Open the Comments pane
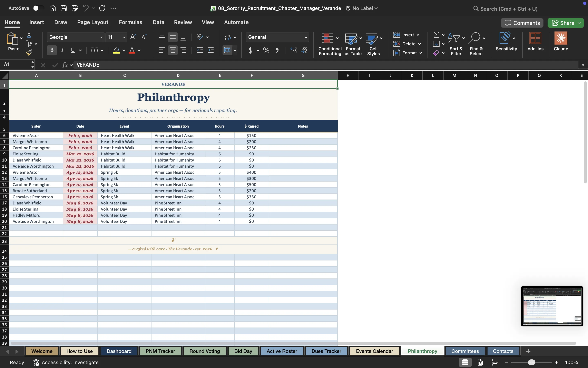 pos(522,23)
